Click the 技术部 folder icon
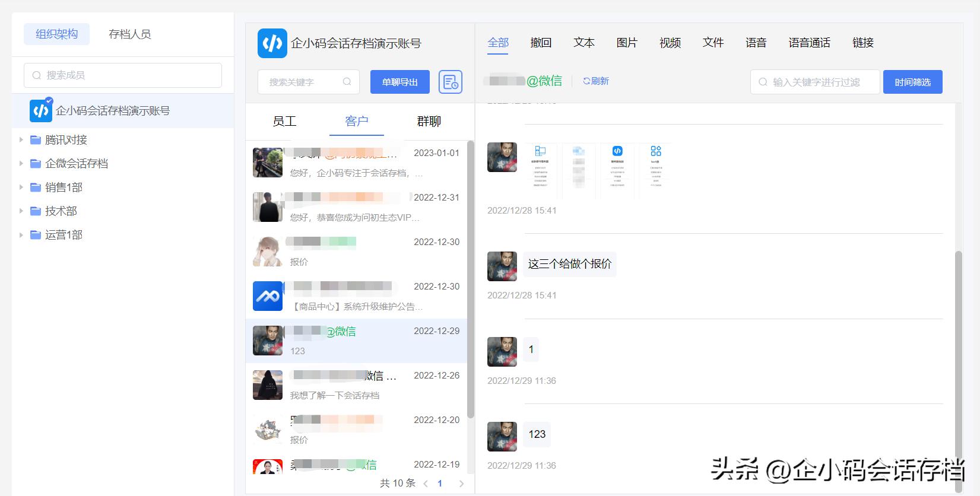980x496 pixels. point(36,211)
